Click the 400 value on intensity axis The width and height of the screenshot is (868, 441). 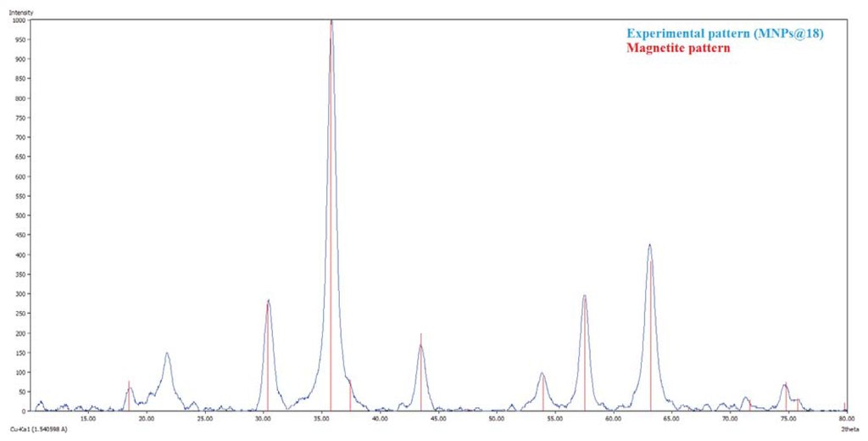pyautogui.click(x=21, y=255)
